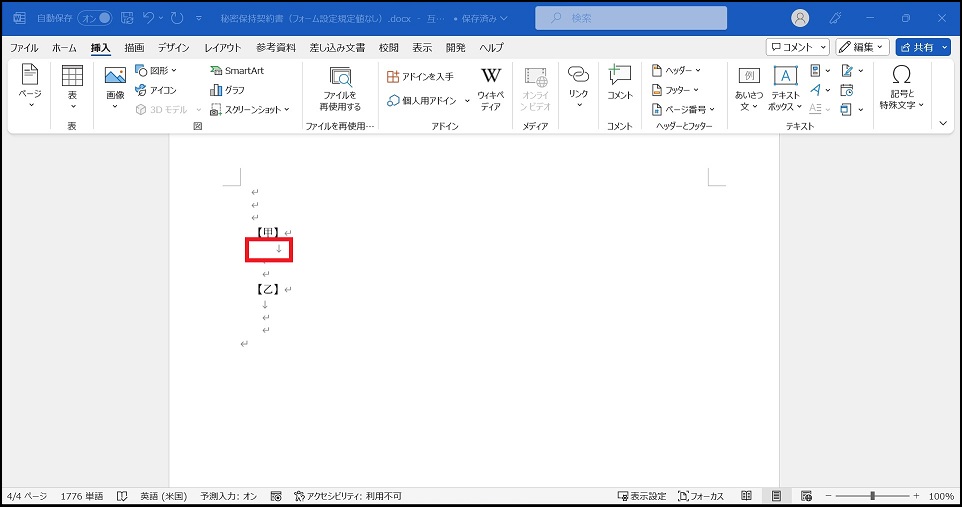
Task: Switch to the ホーム tab
Action: coord(64,47)
